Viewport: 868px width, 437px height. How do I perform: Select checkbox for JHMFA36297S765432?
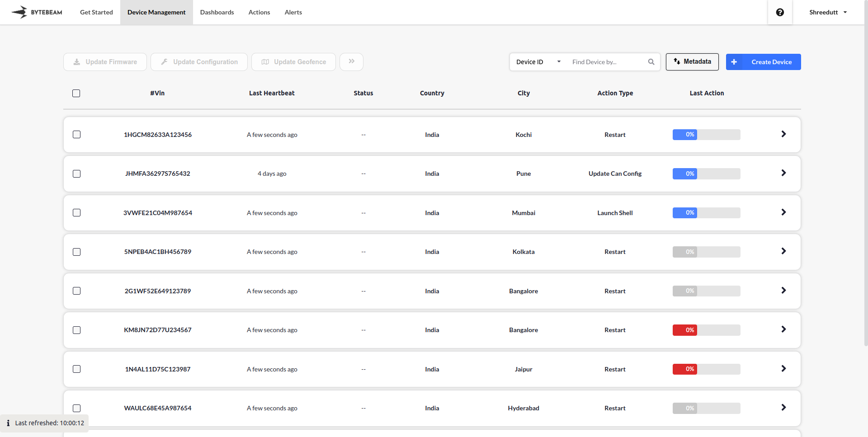pos(77,174)
